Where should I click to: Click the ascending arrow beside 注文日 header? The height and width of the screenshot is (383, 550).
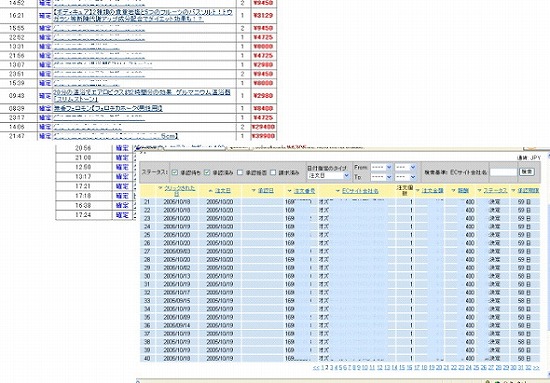210,191
